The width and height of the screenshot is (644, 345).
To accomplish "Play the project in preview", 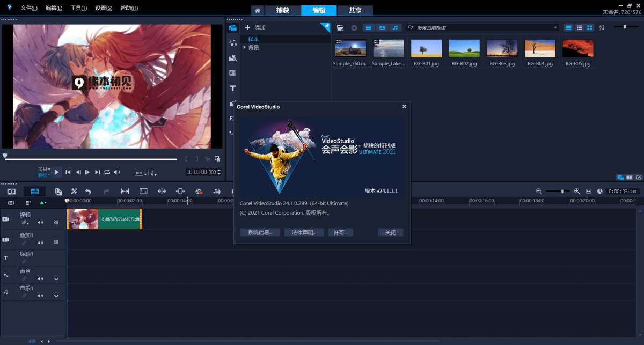I will (56, 172).
